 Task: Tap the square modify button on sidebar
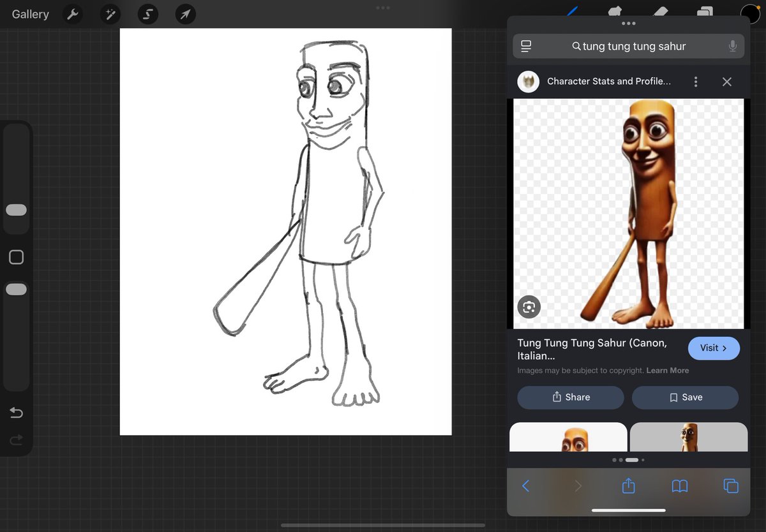coord(16,257)
